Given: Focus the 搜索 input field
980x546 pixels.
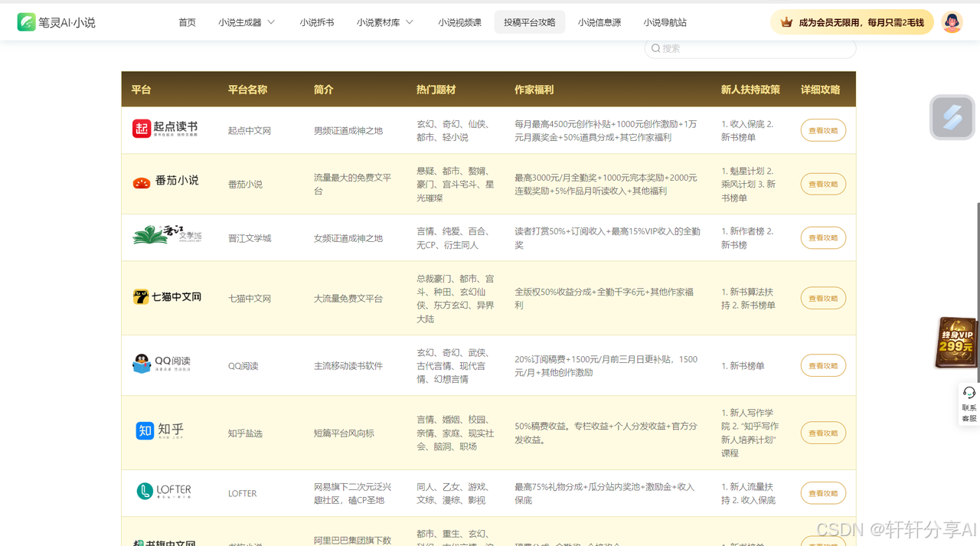Looking at the screenshot, I should (x=750, y=48).
